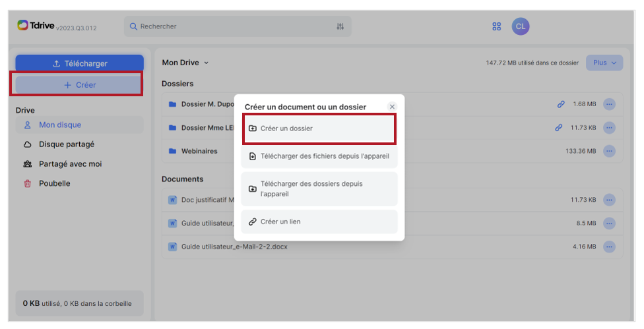The image size is (644, 329).
Task: Select Créer un dossier option
Action: click(x=319, y=129)
